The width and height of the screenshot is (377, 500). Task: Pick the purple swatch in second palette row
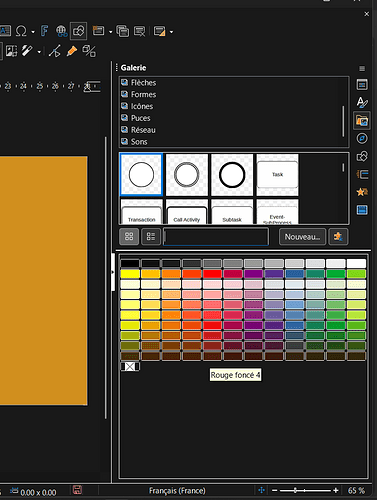pyautogui.click(x=253, y=274)
